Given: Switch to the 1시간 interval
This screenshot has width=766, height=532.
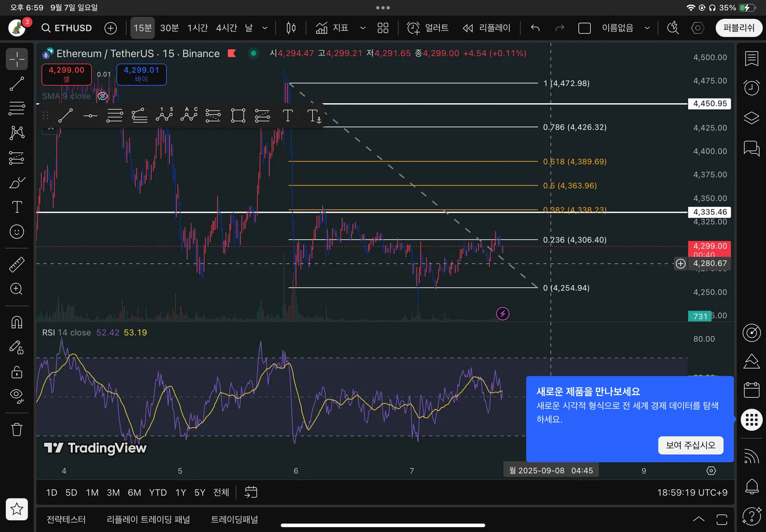Looking at the screenshot, I should coord(197,28).
